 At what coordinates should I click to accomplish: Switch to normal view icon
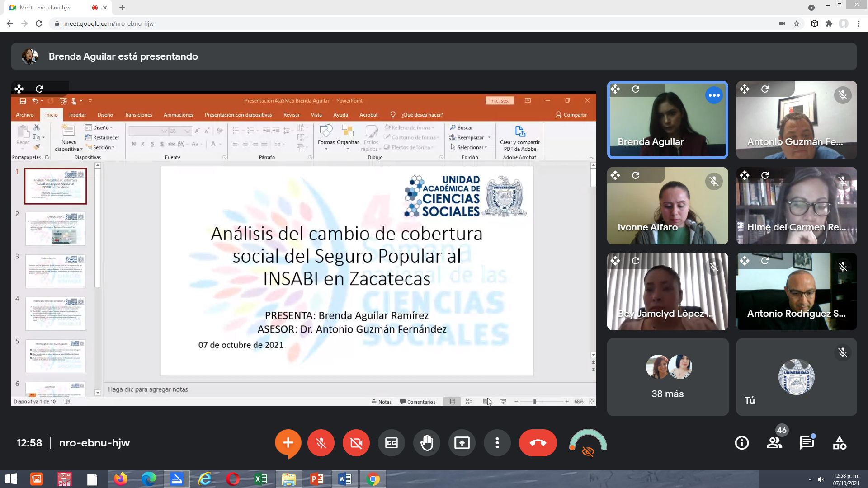coord(452,401)
